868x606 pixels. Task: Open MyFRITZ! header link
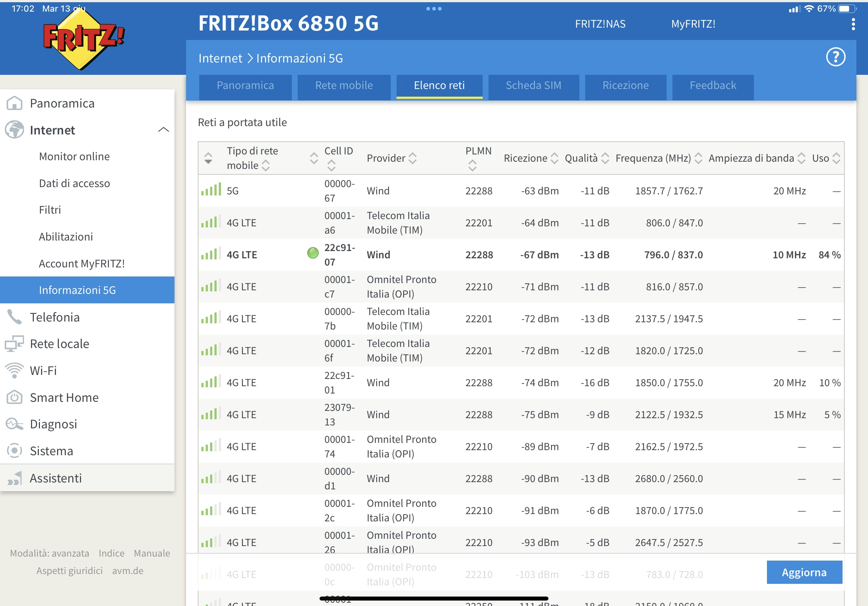pyautogui.click(x=693, y=24)
